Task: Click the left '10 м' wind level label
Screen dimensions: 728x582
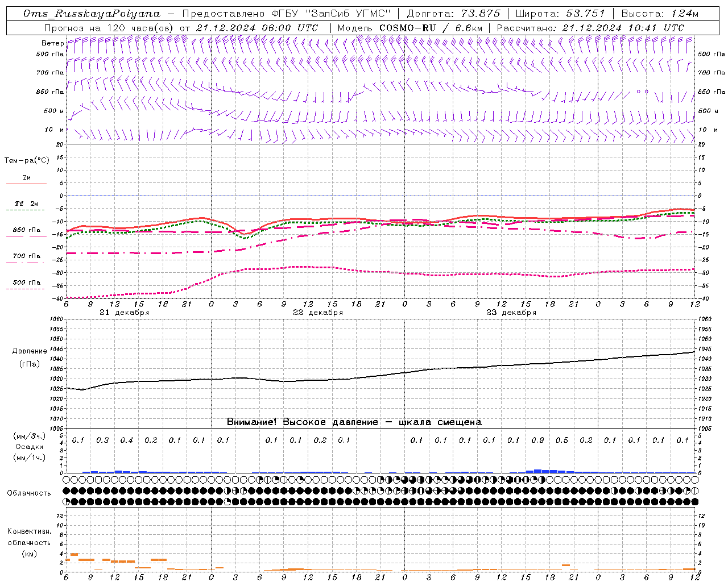Action: (55, 130)
